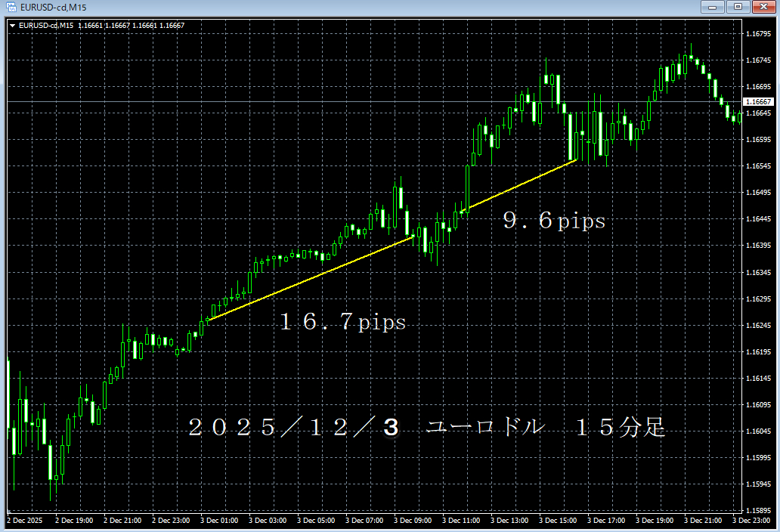This screenshot has width=780, height=532.
Task: Click time axis label 3 Dec 15:00
Action: click(x=558, y=520)
